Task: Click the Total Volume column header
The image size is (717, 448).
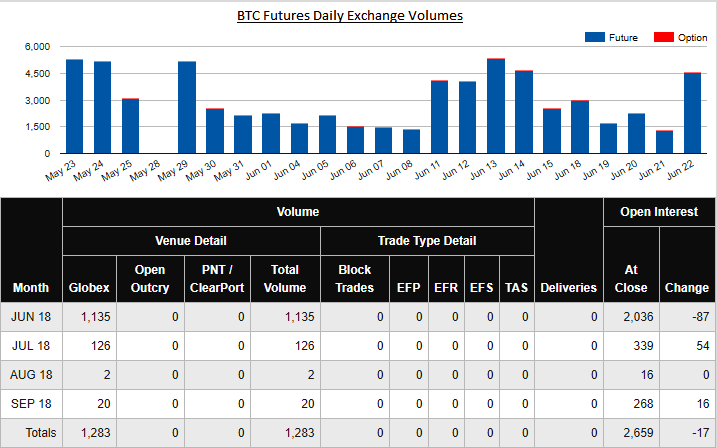Action: click(x=285, y=278)
